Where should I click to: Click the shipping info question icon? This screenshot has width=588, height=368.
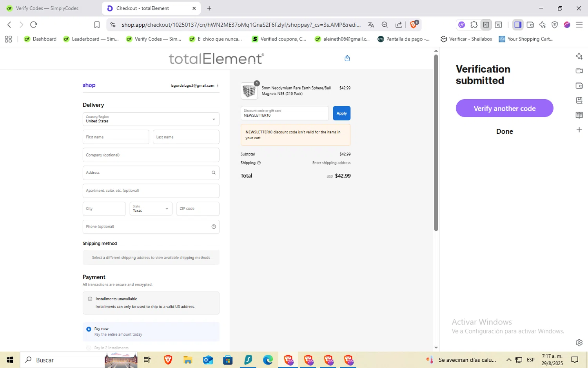coord(259,163)
